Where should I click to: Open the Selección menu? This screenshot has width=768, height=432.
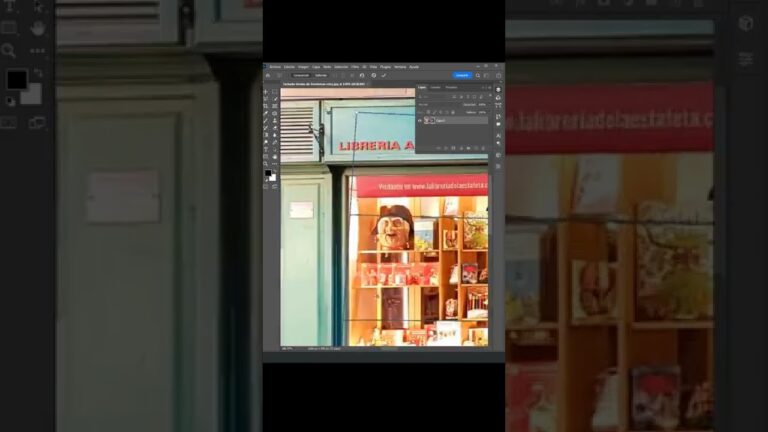pyautogui.click(x=341, y=67)
